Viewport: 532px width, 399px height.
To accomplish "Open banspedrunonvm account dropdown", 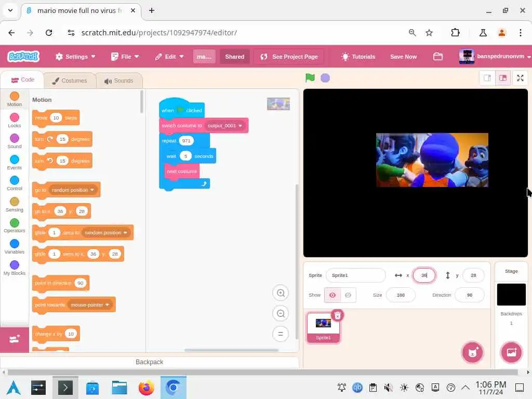I will 495,56.
